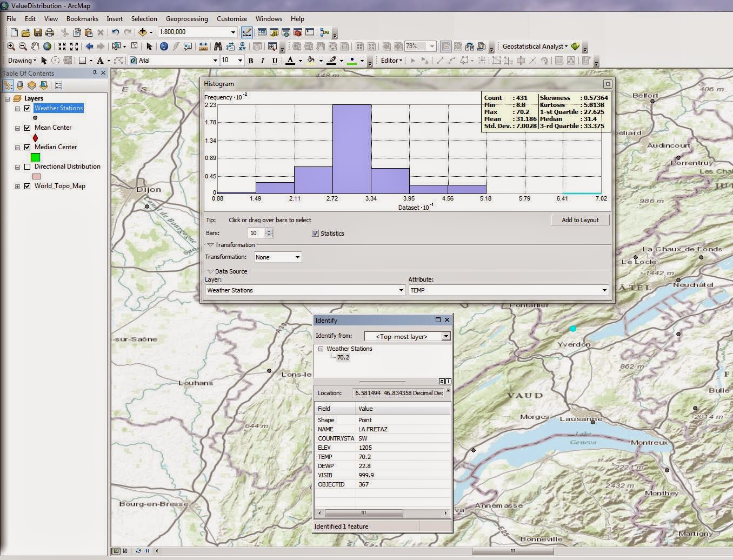The image size is (733, 560).
Task: Uncheck the Weather Stations layer
Action: point(27,108)
